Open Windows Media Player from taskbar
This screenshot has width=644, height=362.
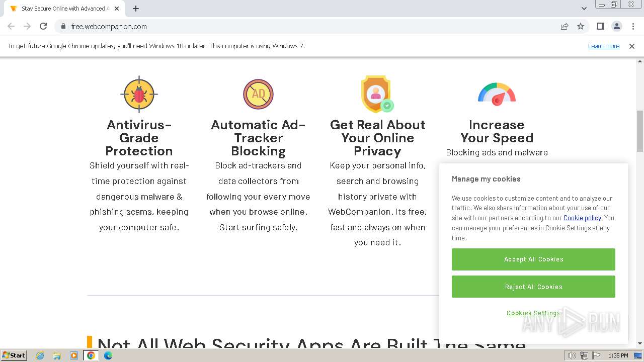pos(74,355)
